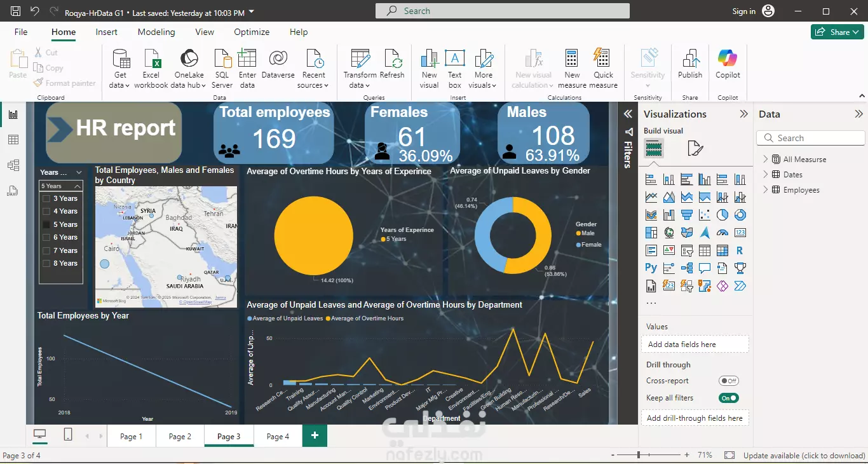Uncheck the 5 Years slicer option

coord(46,224)
